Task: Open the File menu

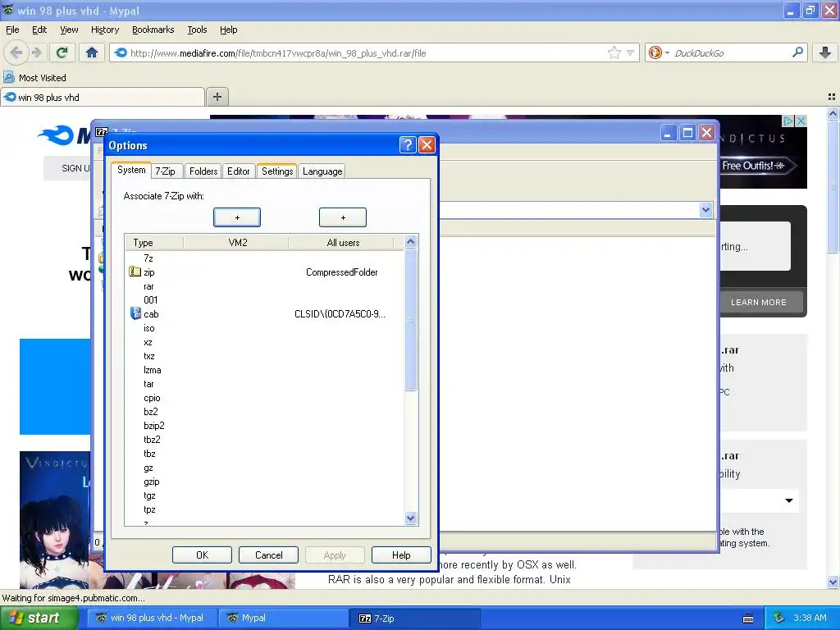Action: pyautogui.click(x=12, y=30)
